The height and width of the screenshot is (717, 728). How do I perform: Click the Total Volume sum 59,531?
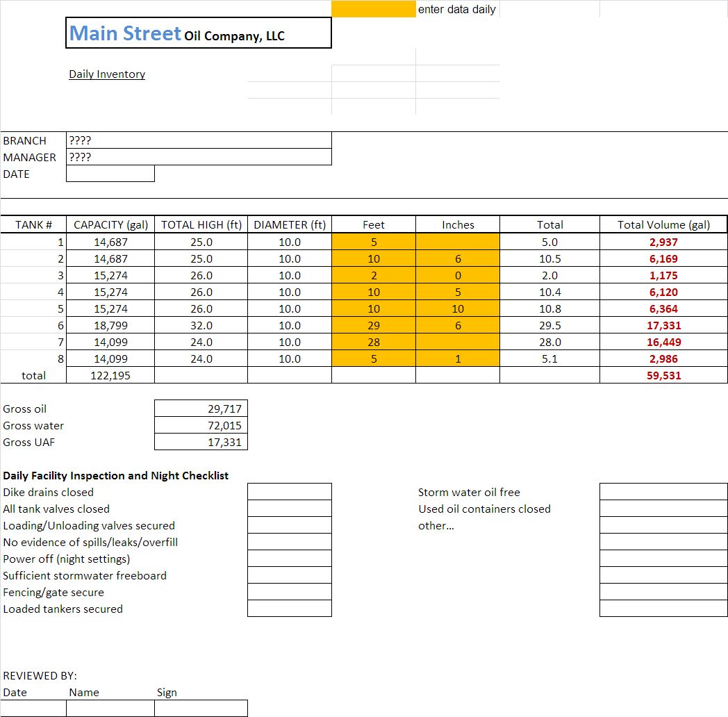coord(663,375)
